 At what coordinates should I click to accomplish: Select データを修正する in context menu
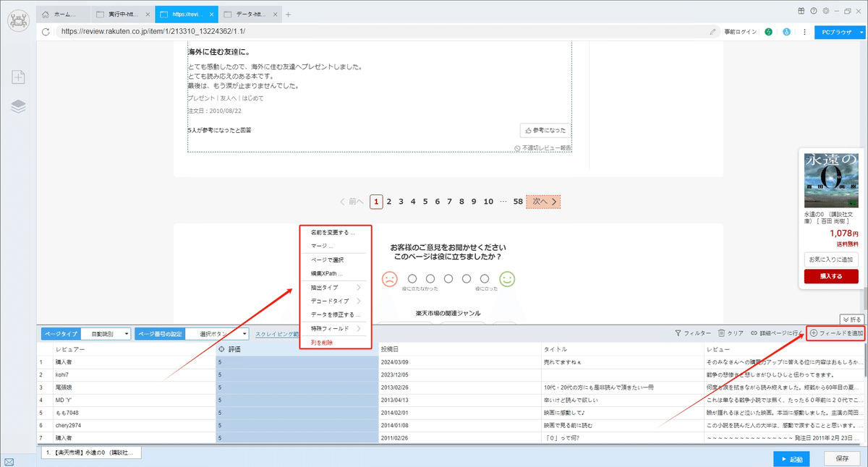pos(336,314)
